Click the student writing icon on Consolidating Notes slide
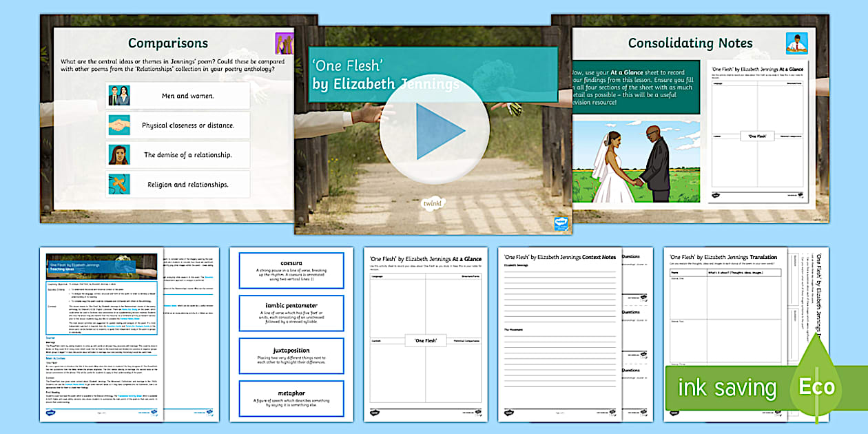Image resolution: width=868 pixels, height=434 pixels. (x=796, y=43)
